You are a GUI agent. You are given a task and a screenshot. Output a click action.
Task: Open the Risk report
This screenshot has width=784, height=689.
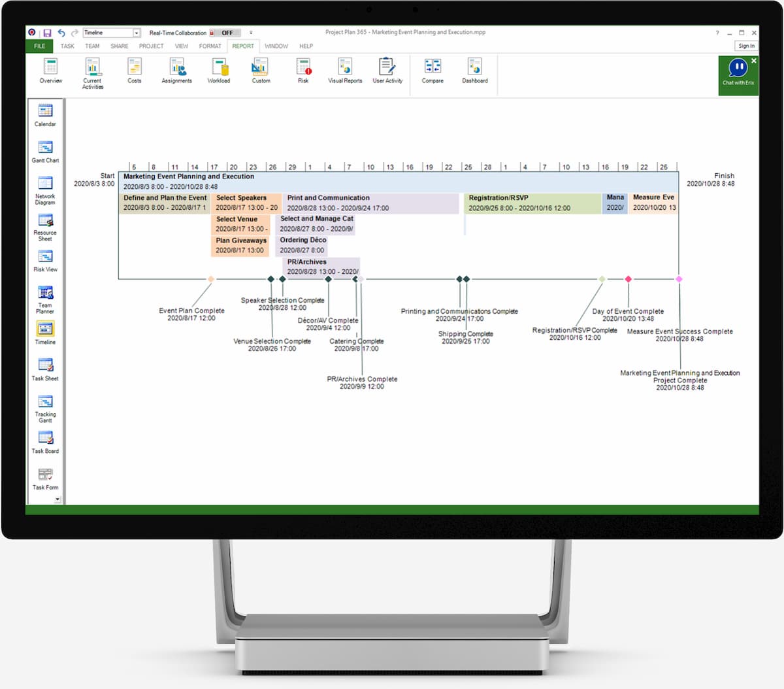[x=303, y=71]
